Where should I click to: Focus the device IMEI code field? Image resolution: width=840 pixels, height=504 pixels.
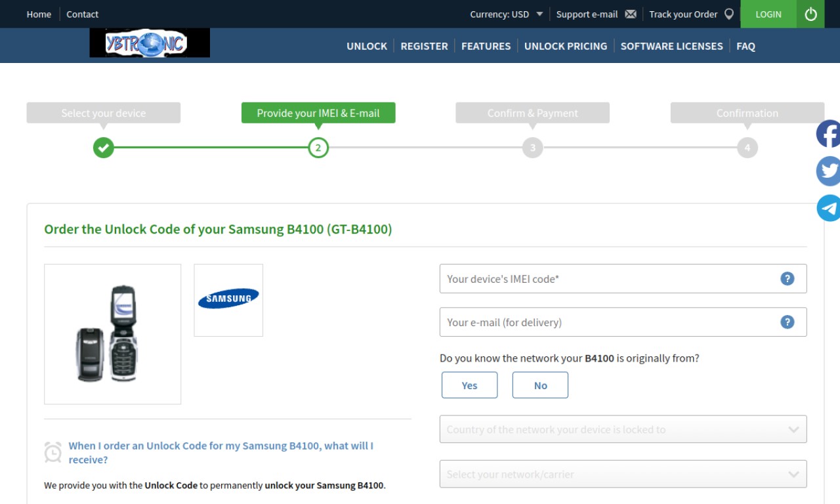click(x=623, y=279)
